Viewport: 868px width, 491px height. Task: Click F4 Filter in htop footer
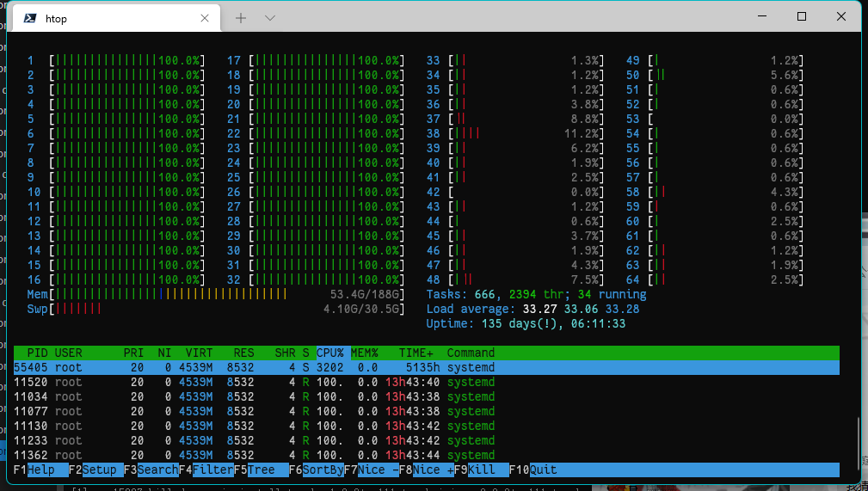tap(206, 470)
